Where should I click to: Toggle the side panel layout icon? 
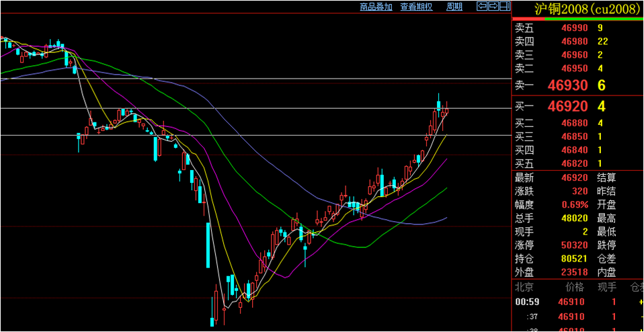[504, 7]
